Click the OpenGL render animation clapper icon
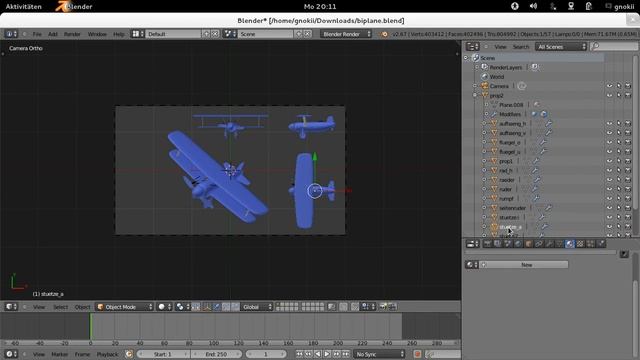 coord(392,307)
